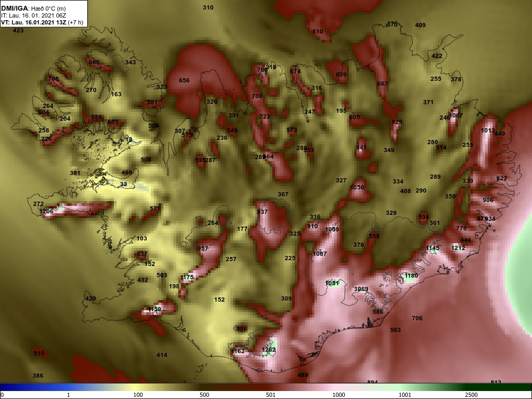The height and width of the screenshot is (399, 532).
Task: Click the map value 489
Action: [x=303, y=375]
